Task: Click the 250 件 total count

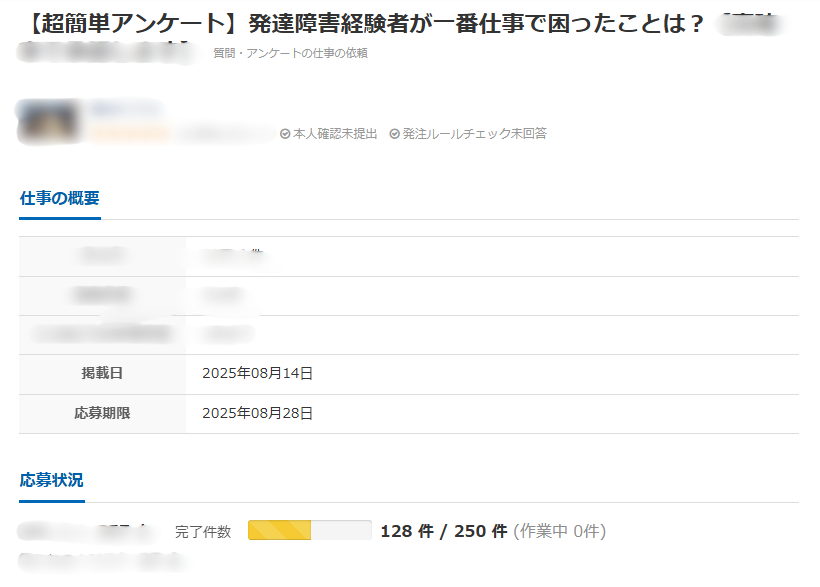Action: [x=480, y=531]
